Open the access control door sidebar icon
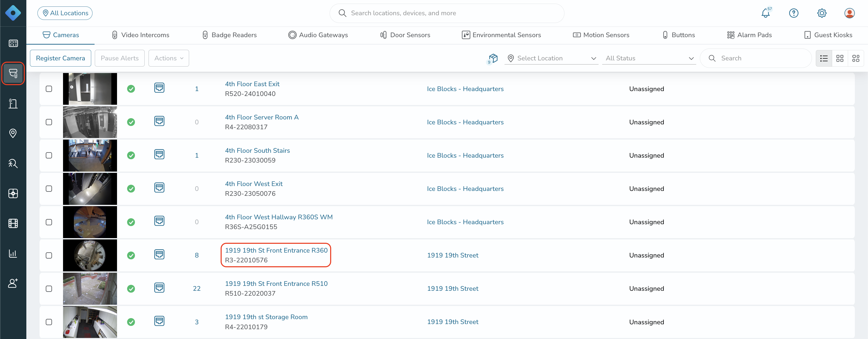868x339 pixels. point(13,103)
